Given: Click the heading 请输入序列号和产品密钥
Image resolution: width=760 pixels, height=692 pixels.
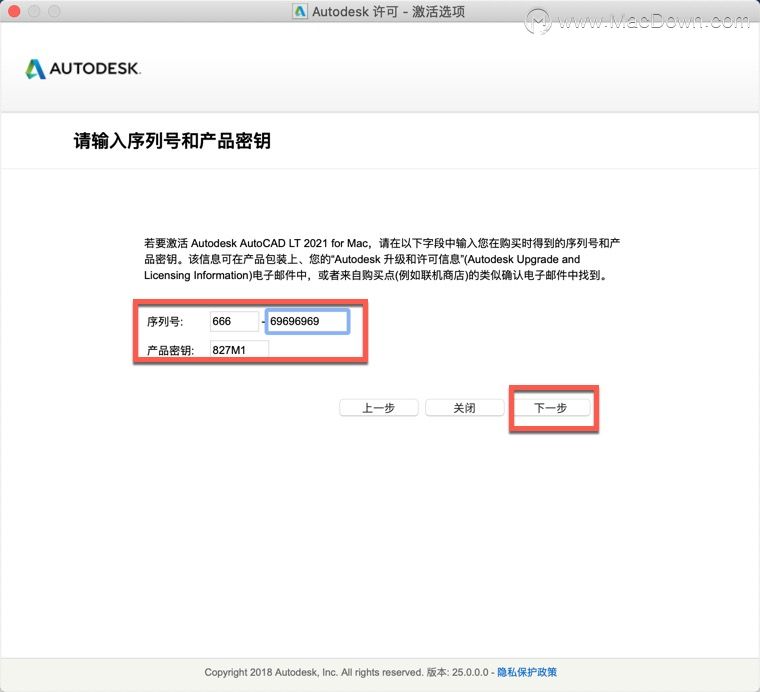Looking at the screenshot, I should pos(172,141).
